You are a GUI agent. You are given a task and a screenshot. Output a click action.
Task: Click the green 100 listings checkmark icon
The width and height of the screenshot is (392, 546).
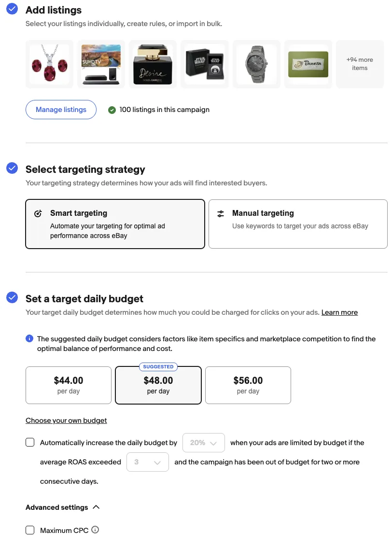(112, 110)
